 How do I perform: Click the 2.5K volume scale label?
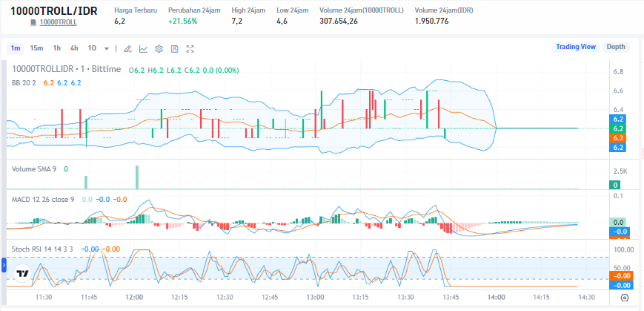[x=620, y=171]
